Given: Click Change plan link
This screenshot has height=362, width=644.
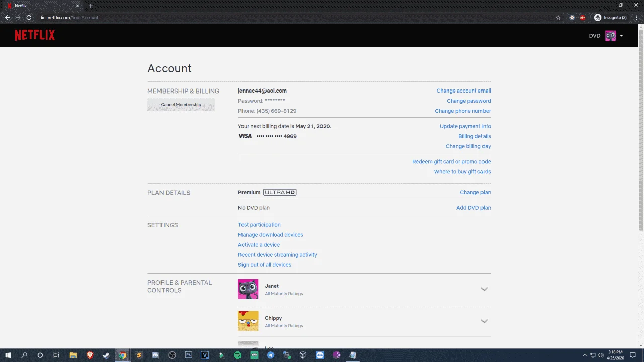Looking at the screenshot, I should point(475,192).
